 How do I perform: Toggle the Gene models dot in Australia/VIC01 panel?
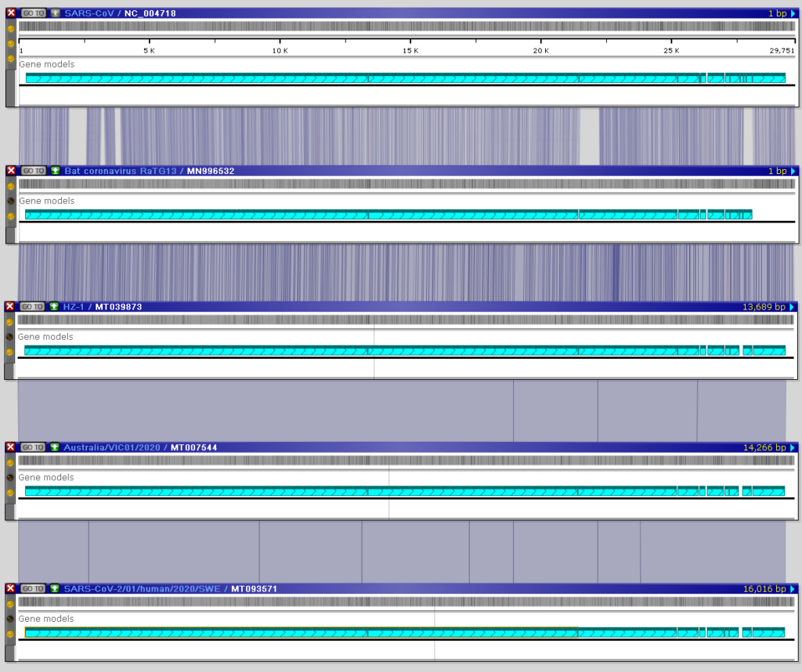pyautogui.click(x=10, y=493)
